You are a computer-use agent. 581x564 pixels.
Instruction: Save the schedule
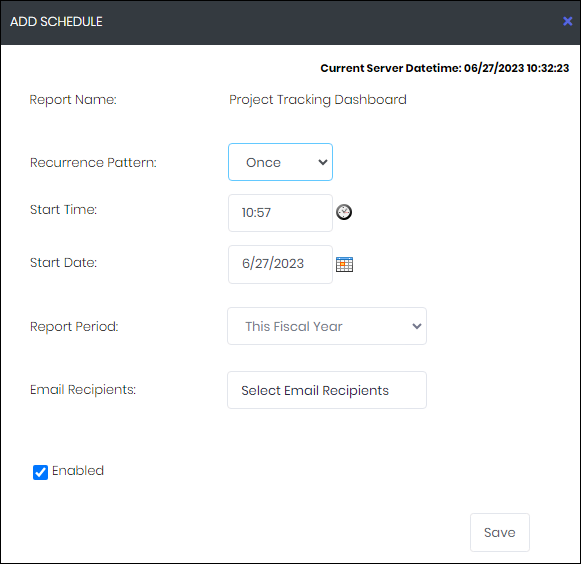499,532
